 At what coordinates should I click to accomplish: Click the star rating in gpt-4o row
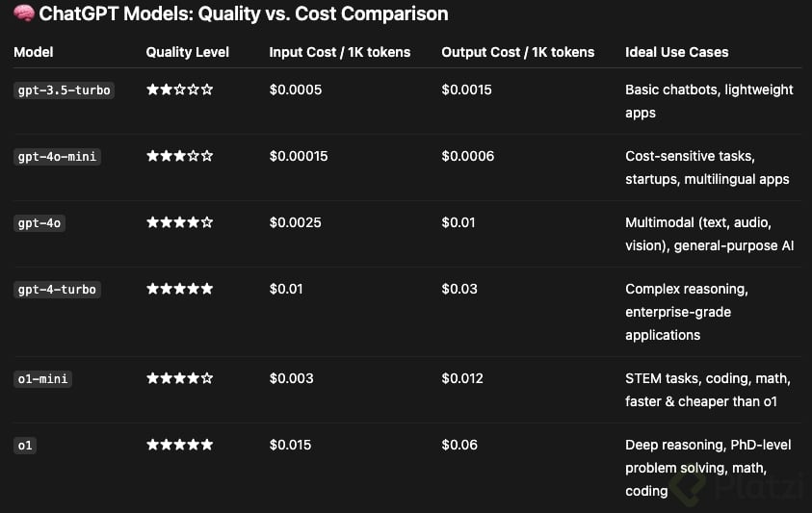pos(180,222)
